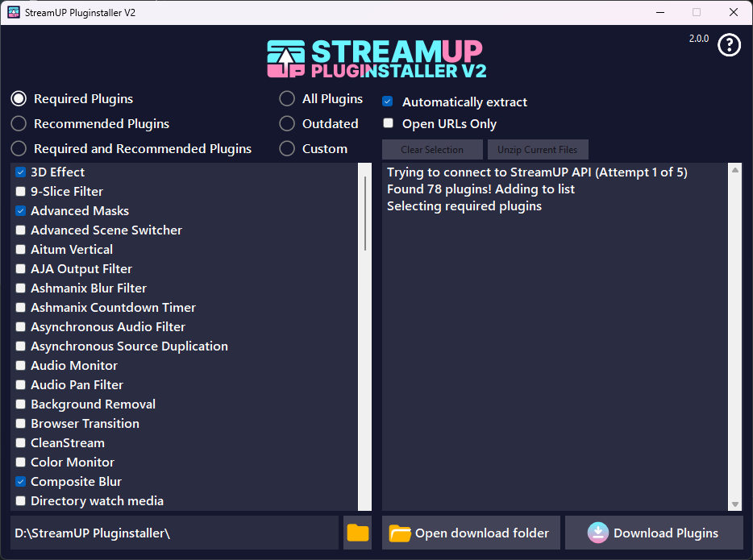Click the 'Selecting required plugins' log line

click(464, 205)
